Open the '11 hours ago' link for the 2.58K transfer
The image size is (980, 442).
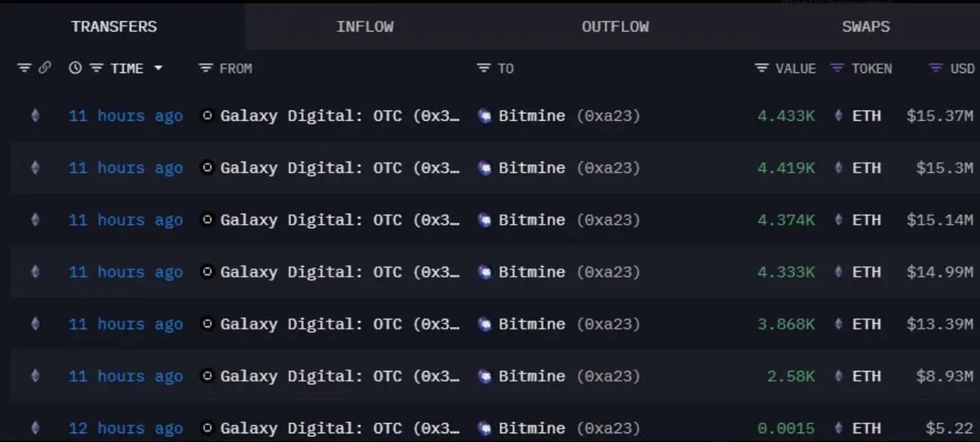[x=126, y=376]
